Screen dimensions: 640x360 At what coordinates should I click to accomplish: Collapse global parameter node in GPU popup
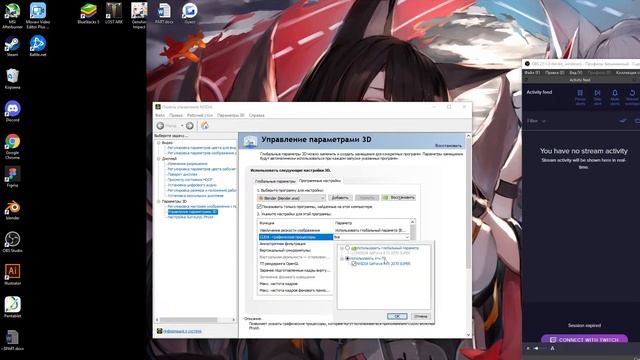(x=342, y=248)
